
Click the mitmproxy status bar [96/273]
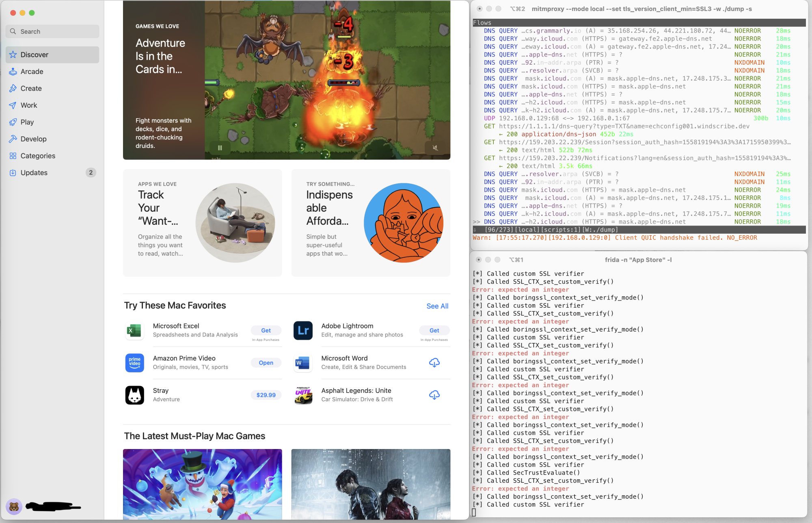[x=639, y=230]
